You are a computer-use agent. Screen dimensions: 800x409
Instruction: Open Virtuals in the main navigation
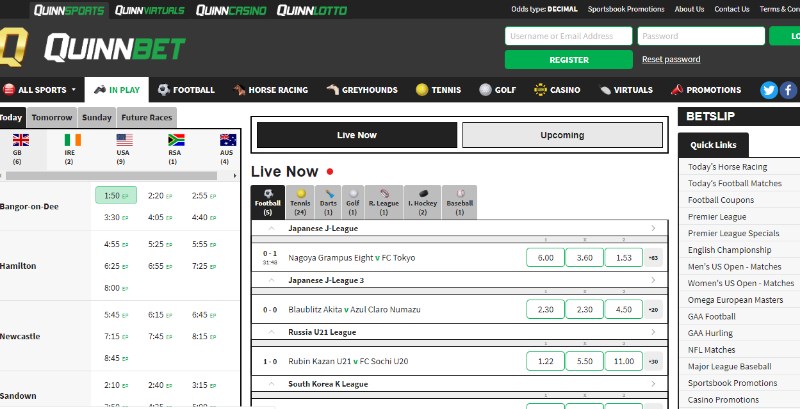[626, 90]
